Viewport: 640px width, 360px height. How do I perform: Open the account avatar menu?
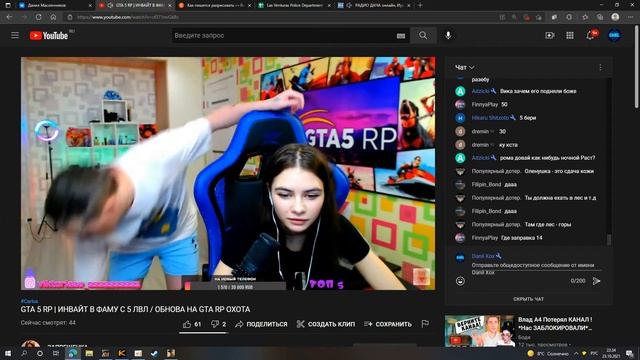click(614, 36)
